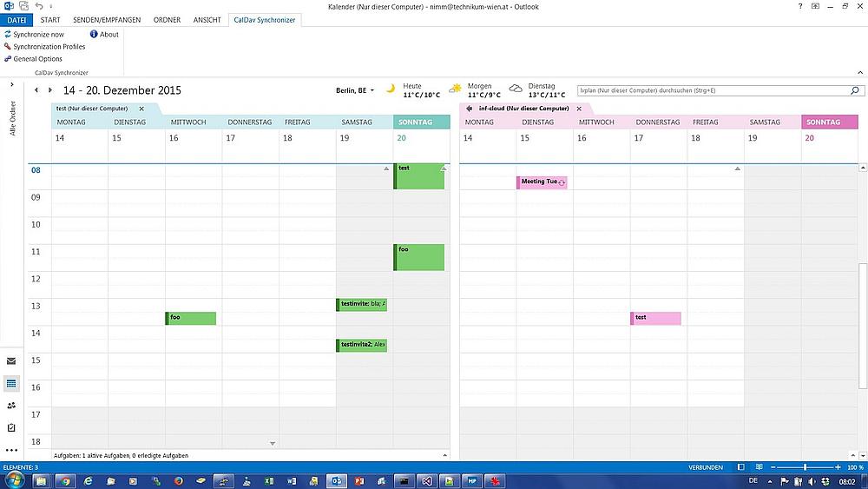Select the test calendar tab
Image resolution: width=868 pixels, height=489 pixels.
(x=92, y=109)
